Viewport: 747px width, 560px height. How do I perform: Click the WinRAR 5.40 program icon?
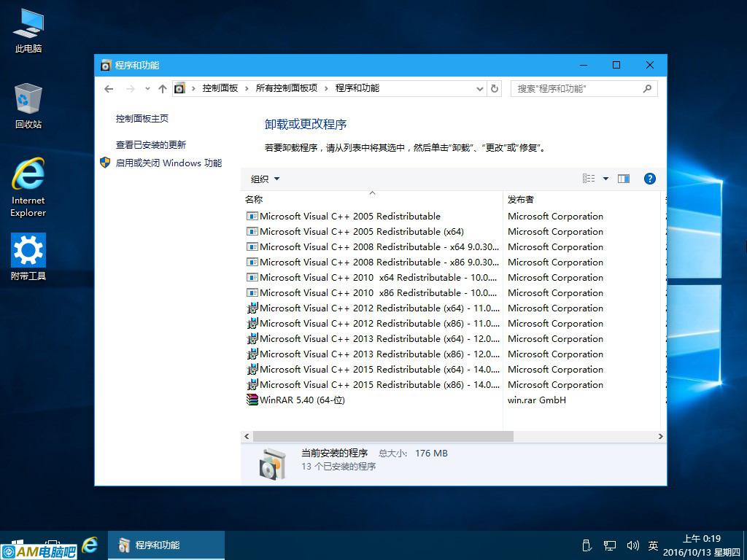[252, 400]
